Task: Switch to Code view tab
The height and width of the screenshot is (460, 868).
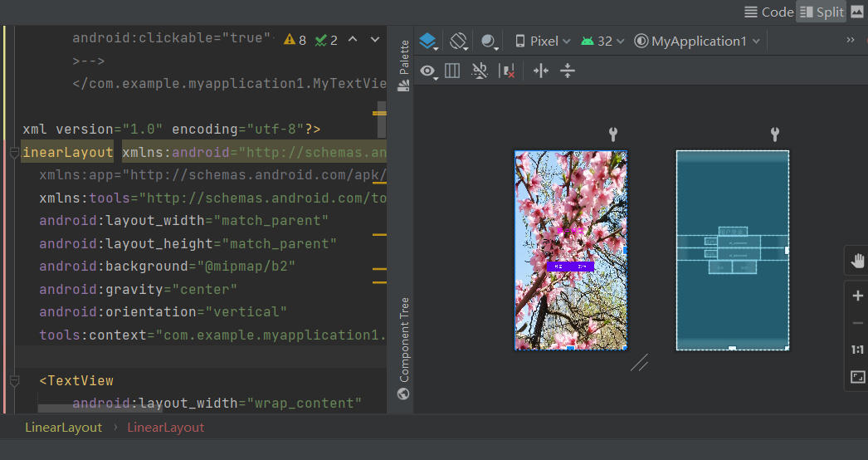Action: point(768,12)
